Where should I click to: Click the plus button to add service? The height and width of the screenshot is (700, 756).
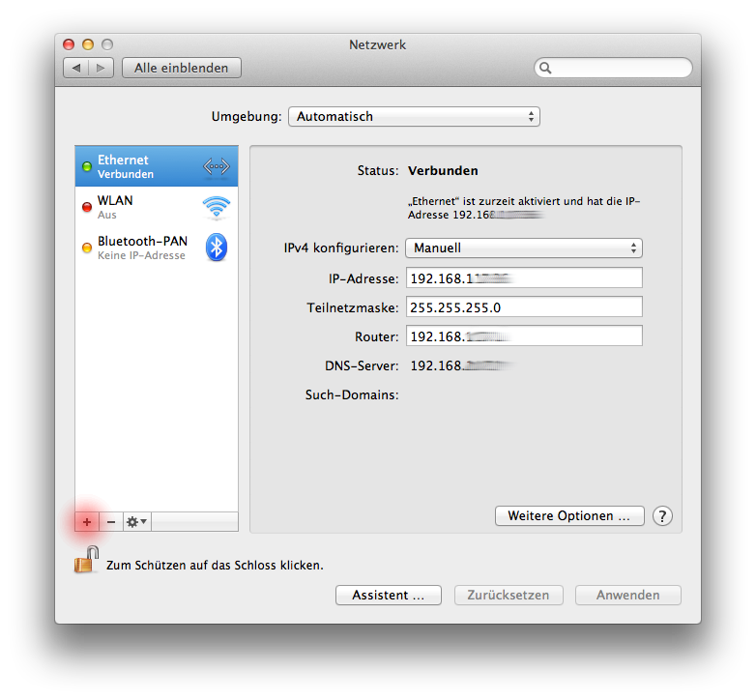(x=87, y=521)
